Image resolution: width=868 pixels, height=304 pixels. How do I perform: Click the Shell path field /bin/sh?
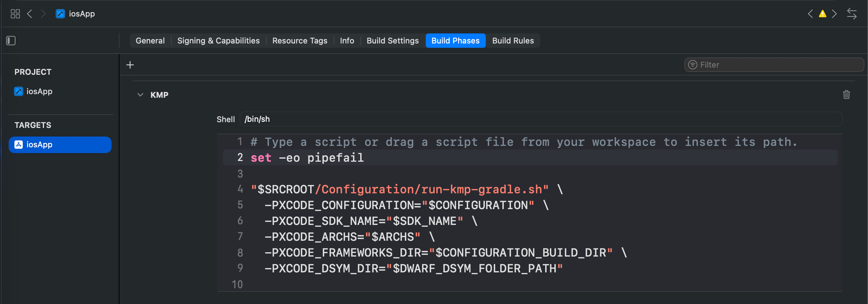coord(541,119)
